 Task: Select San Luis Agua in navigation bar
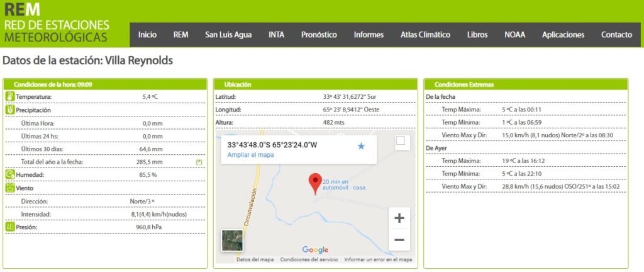tap(228, 35)
